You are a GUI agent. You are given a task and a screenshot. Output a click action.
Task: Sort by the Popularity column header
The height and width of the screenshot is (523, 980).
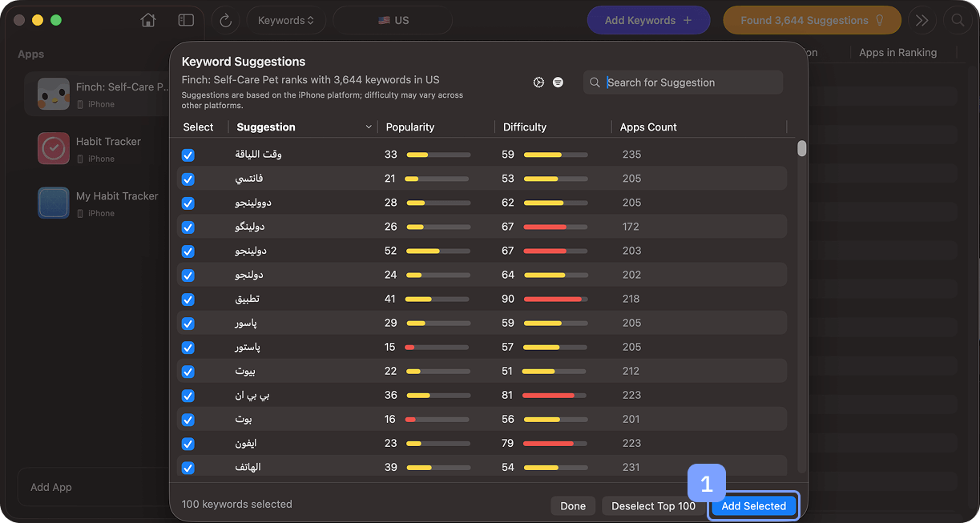(410, 127)
